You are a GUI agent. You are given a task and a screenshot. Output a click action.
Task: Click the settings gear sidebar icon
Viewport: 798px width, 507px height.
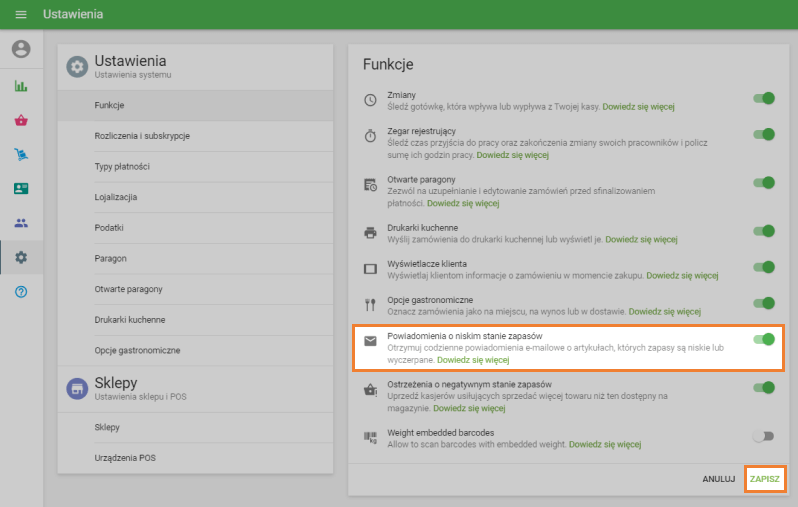point(21,257)
